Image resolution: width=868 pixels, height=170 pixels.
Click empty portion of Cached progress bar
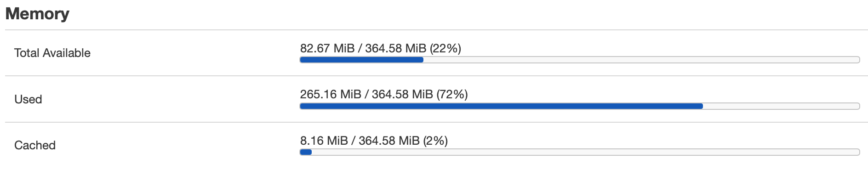pos(586,152)
